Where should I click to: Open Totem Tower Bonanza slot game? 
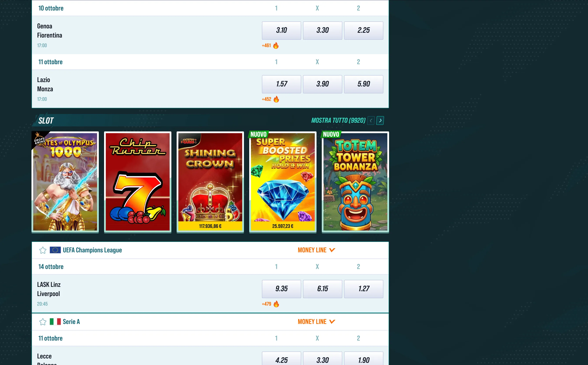coord(355,182)
